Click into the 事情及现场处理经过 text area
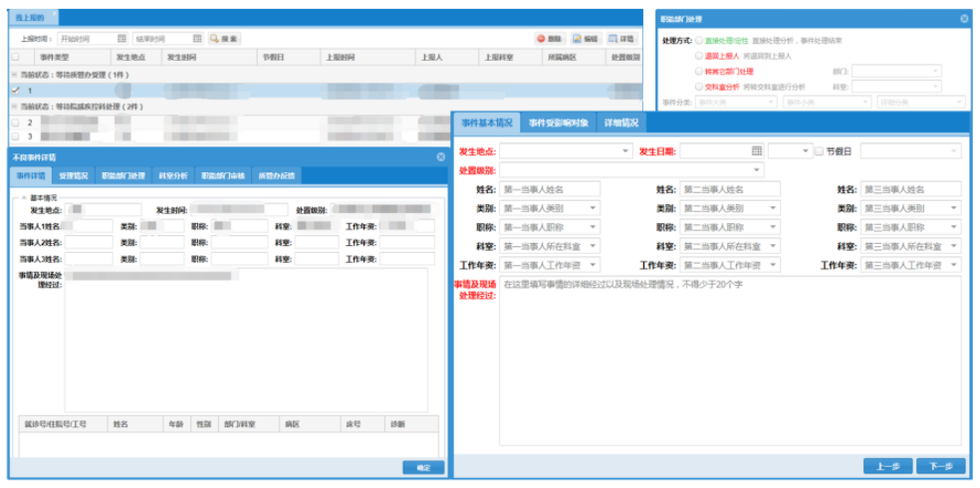The height and width of the screenshot is (488, 980). click(x=729, y=359)
